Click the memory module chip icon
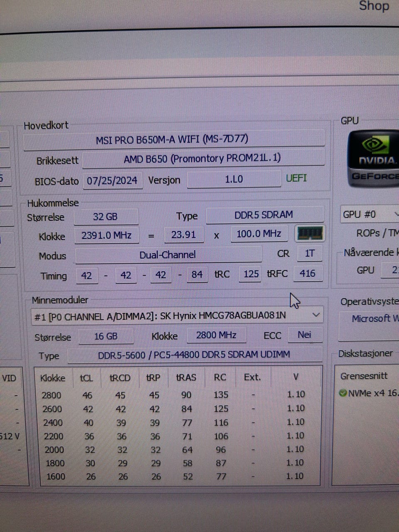The width and height of the screenshot is (399, 532). coord(310,234)
